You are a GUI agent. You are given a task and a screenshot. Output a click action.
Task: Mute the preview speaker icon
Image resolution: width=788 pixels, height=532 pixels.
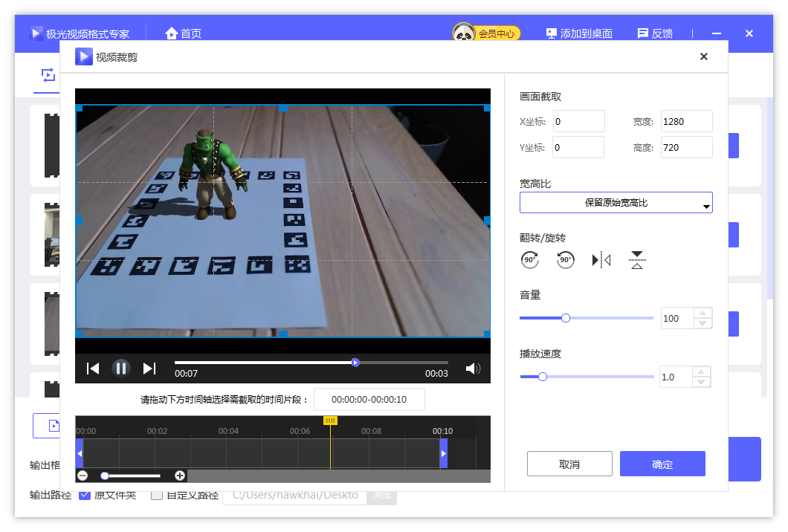[x=473, y=369]
